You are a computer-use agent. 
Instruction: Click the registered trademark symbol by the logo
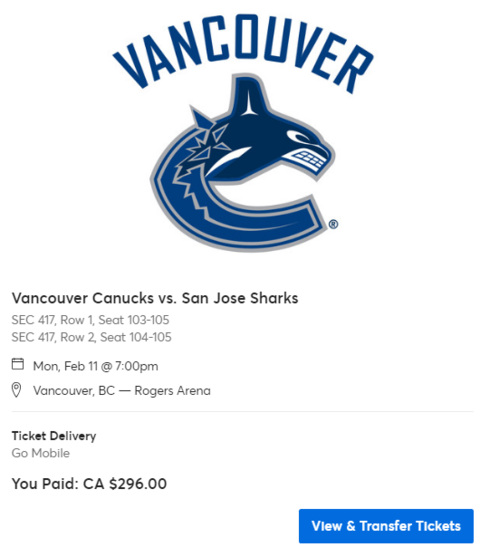pos(333,224)
